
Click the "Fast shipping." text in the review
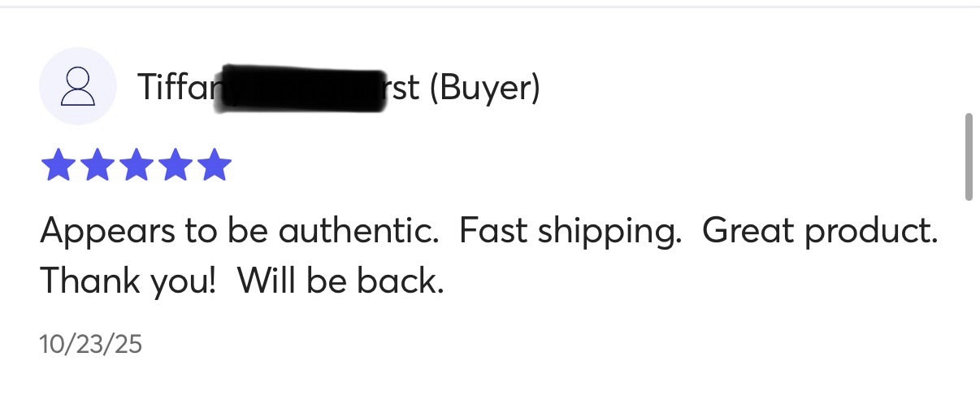click(x=570, y=232)
